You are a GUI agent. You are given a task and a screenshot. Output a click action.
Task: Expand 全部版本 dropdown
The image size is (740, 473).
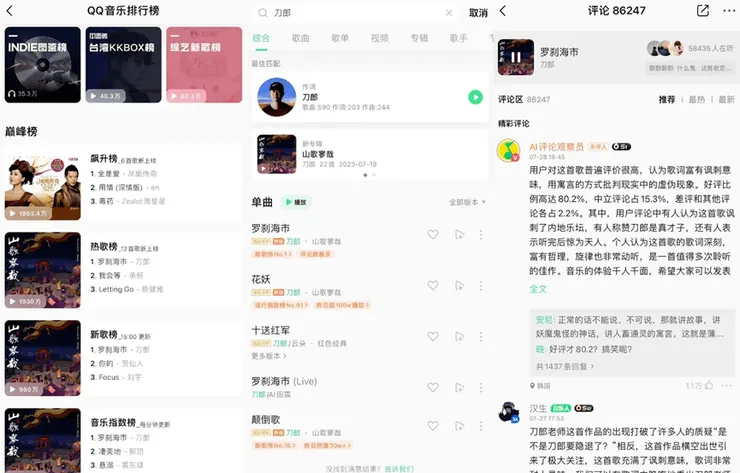(x=467, y=202)
